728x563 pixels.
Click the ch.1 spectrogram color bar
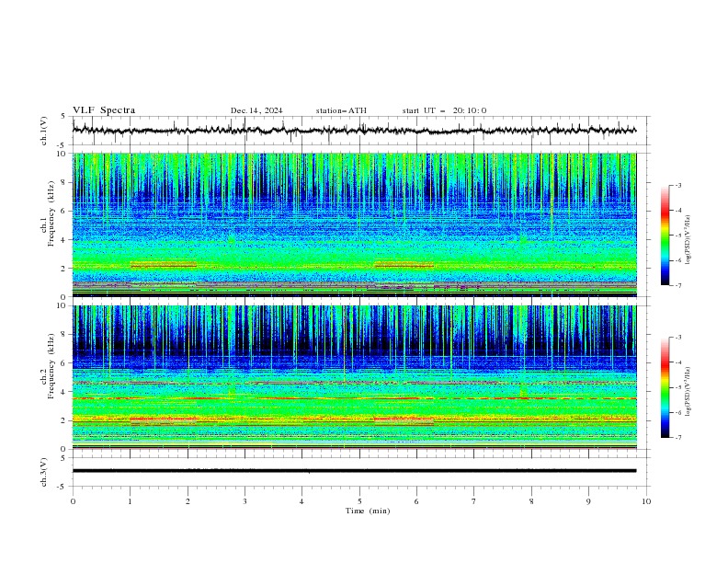point(665,236)
